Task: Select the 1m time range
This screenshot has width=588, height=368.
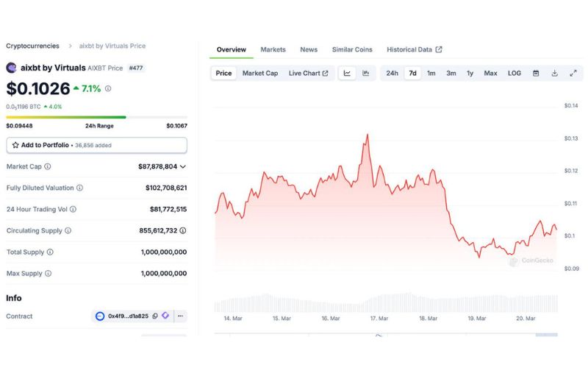Action: (x=431, y=73)
